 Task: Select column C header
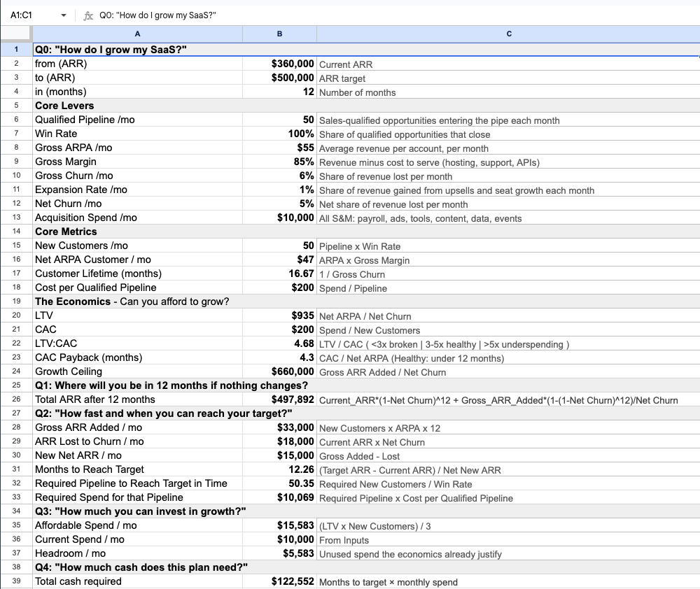tap(508, 34)
